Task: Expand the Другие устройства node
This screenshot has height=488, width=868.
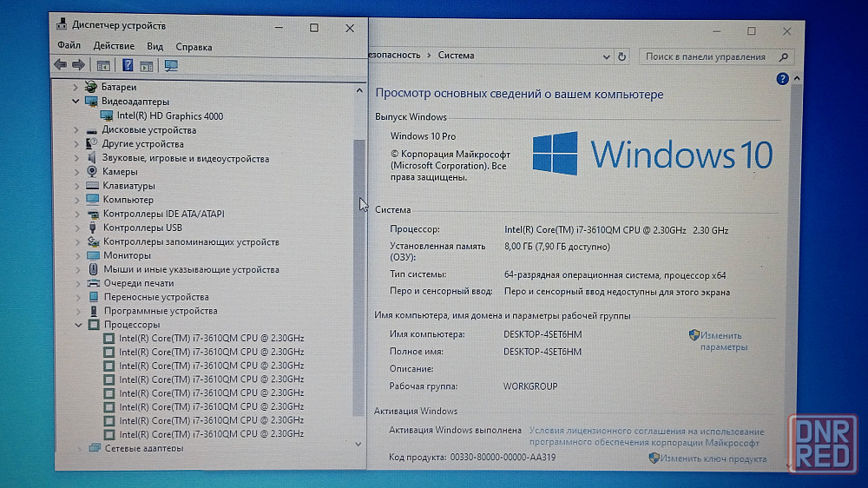Action: 76,144
